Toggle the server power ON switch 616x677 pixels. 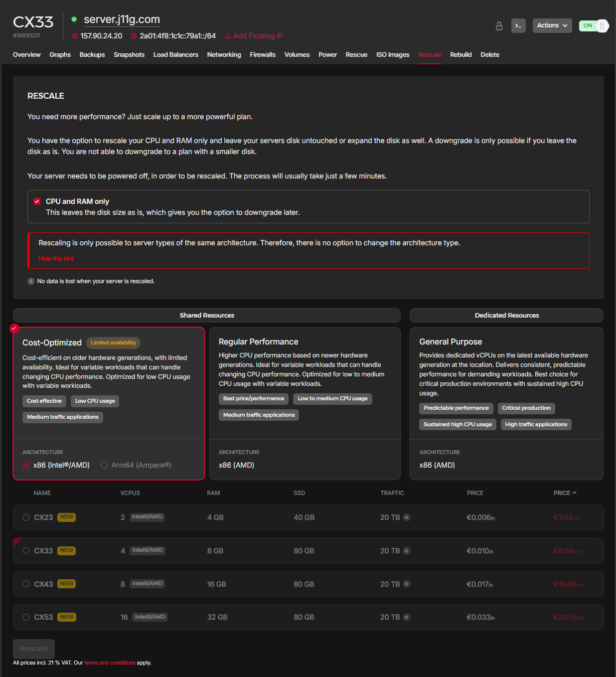click(x=594, y=26)
